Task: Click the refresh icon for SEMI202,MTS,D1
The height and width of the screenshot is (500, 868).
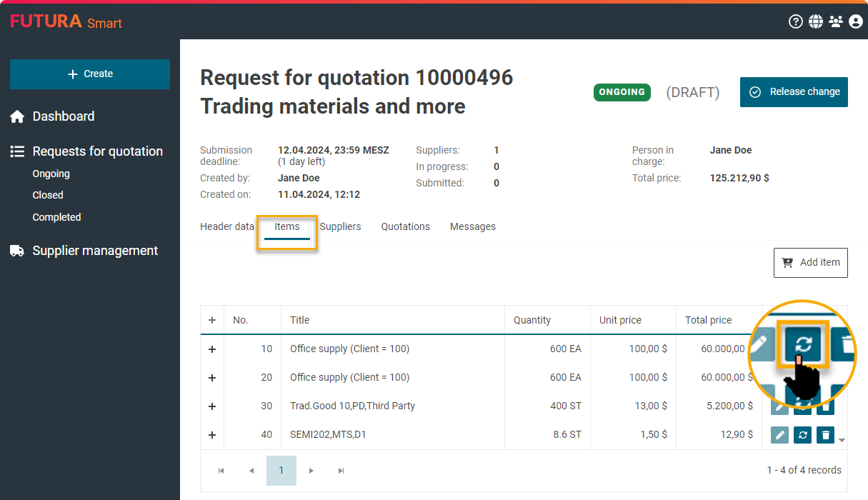Action: pyautogui.click(x=802, y=434)
